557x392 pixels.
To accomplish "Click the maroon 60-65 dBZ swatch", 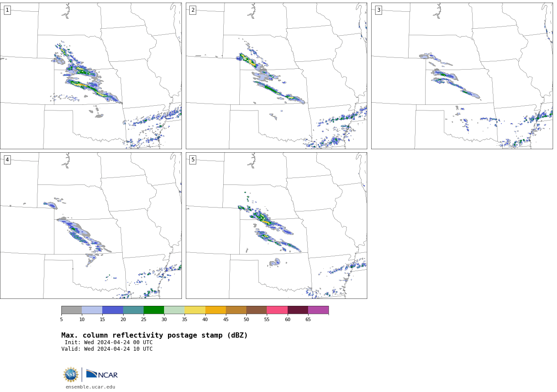I will tap(298, 310).
